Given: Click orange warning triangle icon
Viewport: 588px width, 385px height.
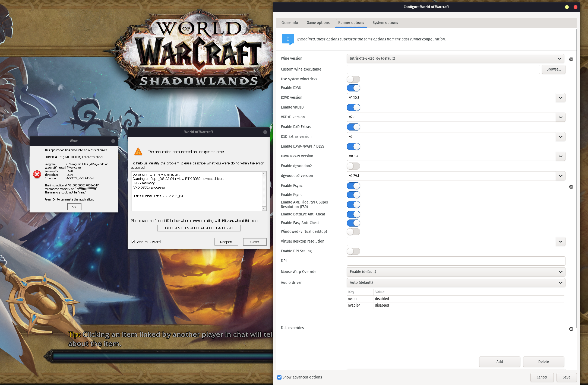Looking at the screenshot, I should point(138,152).
